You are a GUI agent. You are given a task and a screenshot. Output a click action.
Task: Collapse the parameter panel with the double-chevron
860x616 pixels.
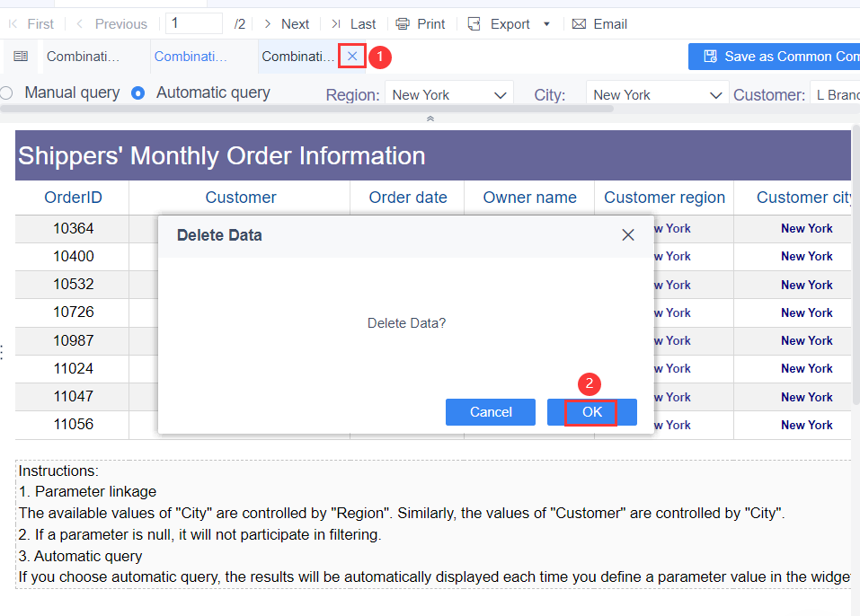(430, 119)
